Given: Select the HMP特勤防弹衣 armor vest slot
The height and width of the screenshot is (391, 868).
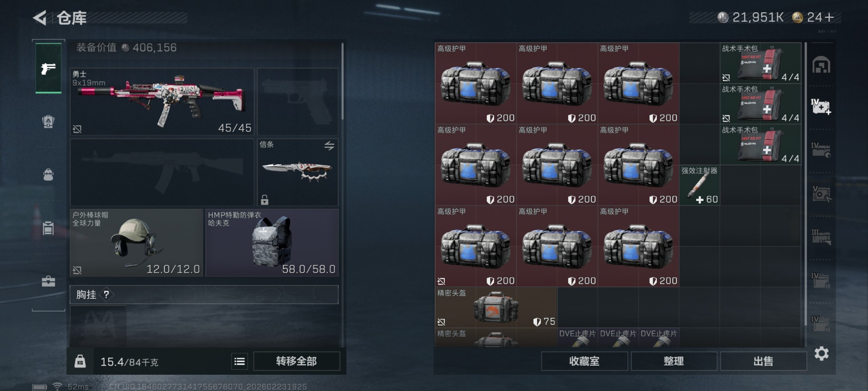Looking at the screenshot, I should [x=272, y=243].
